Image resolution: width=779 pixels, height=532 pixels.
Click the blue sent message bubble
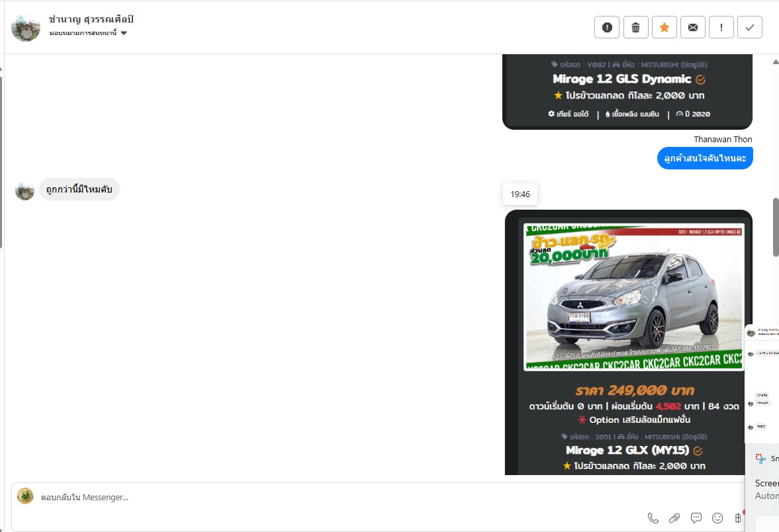(x=705, y=158)
